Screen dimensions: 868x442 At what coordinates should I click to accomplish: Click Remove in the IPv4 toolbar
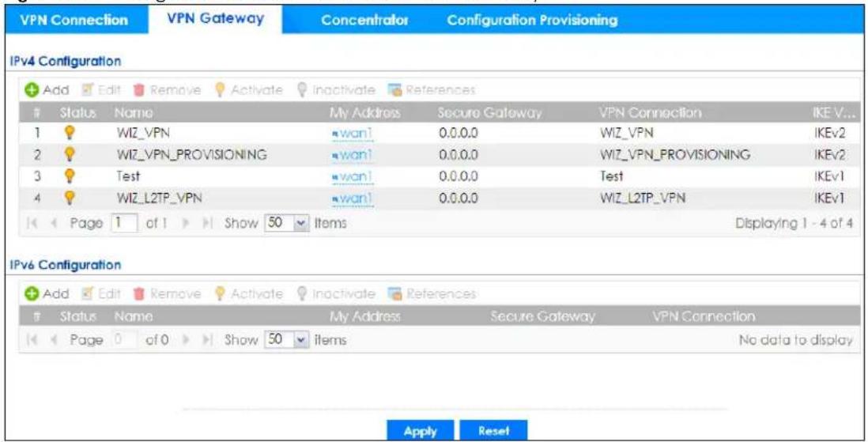click(167, 89)
